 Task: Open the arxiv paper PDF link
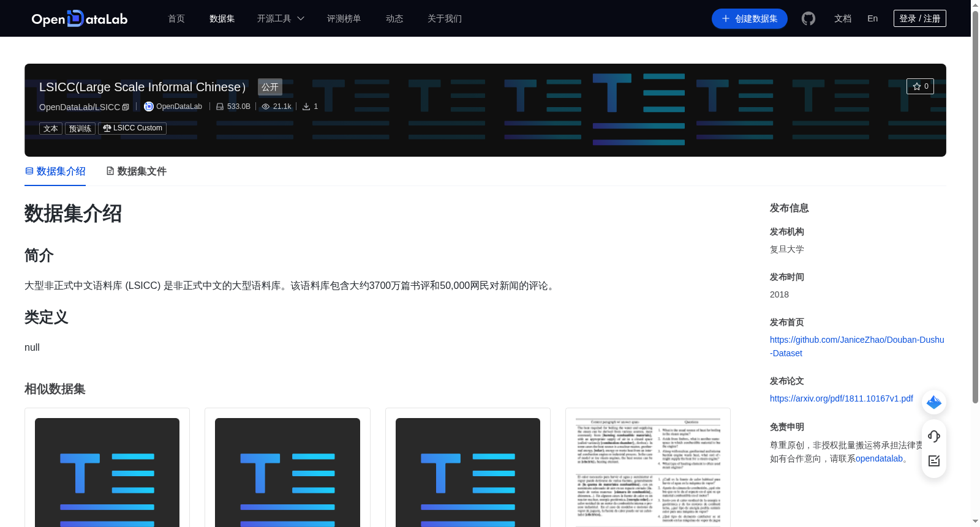pyautogui.click(x=842, y=398)
